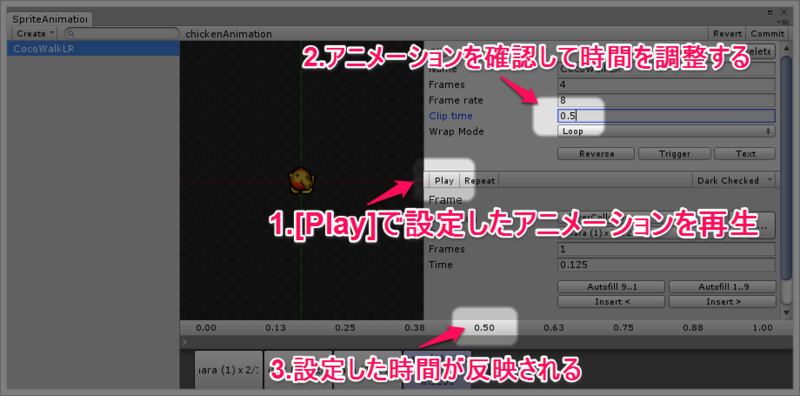Image resolution: width=800 pixels, height=396 pixels.
Task: Click the 0.25 timeline marker
Action: 345,328
